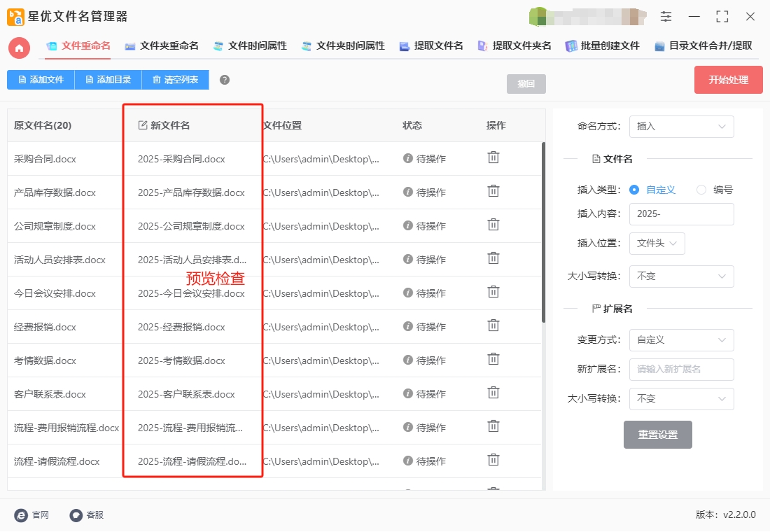Switch to the 提取文件夹名 tab
Viewport: 770px width, 532px height.
[514, 46]
